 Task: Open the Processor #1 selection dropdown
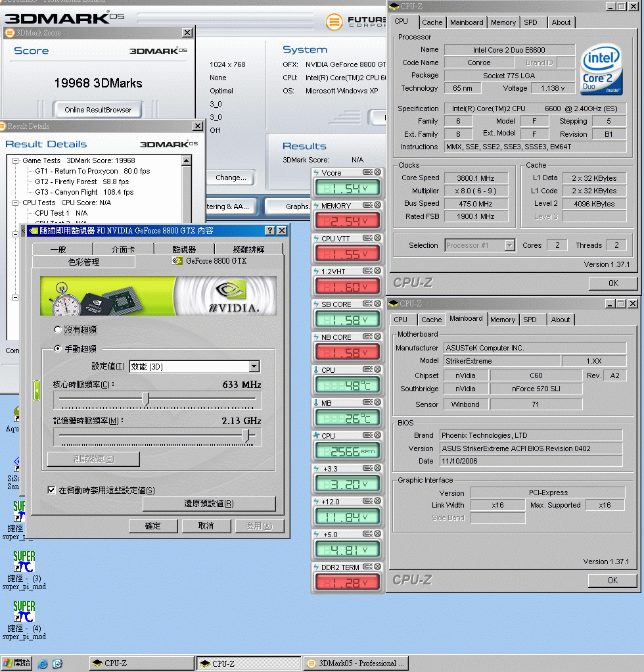509,245
